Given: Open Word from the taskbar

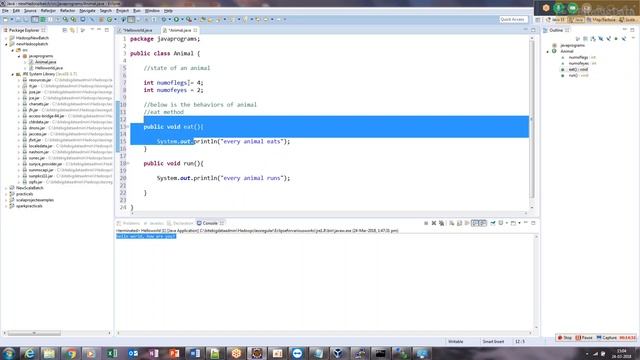Looking at the screenshot, I should pyautogui.click(x=195, y=353).
